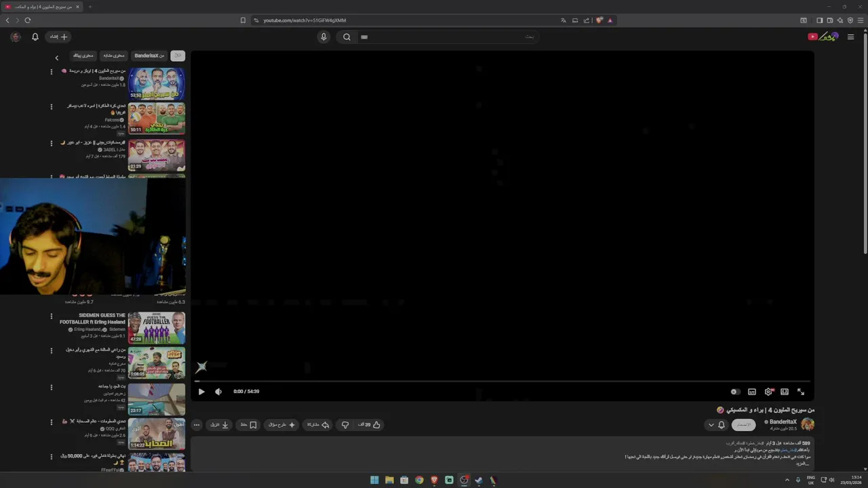Click the browser address bar URL
This screenshot has width=868, height=488.
[x=304, y=20]
